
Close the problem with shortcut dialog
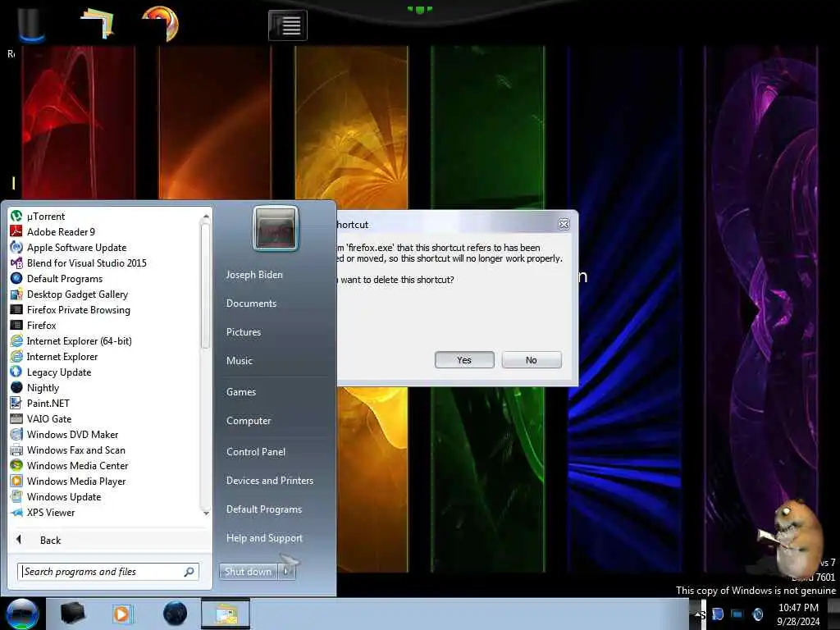pos(564,225)
